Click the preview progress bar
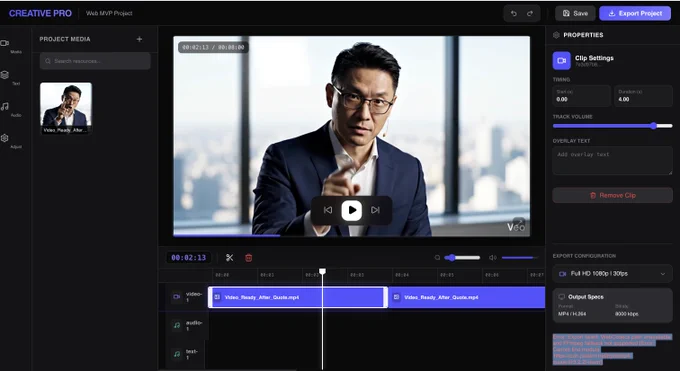This screenshot has height=371, width=680. [x=351, y=236]
